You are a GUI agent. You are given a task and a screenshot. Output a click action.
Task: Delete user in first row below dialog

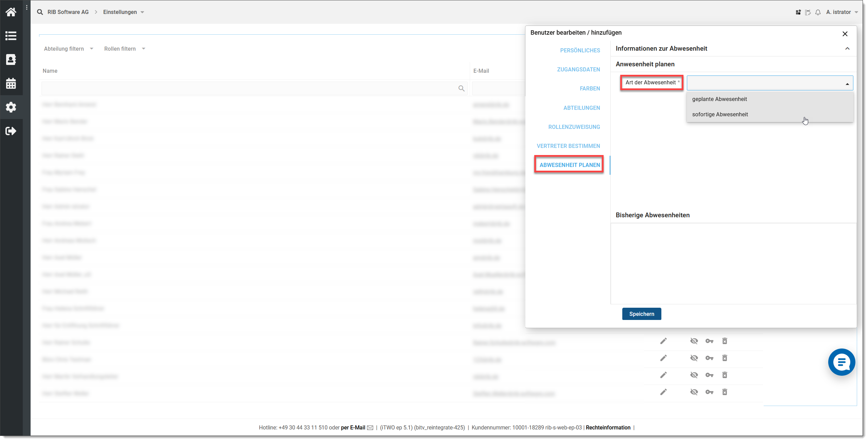[x=725, y=341]
